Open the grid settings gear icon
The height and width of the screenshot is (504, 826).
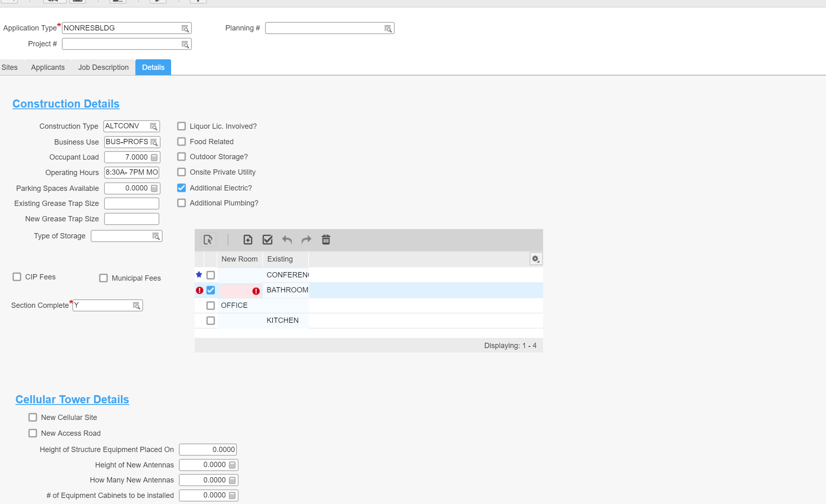(536, 259)
